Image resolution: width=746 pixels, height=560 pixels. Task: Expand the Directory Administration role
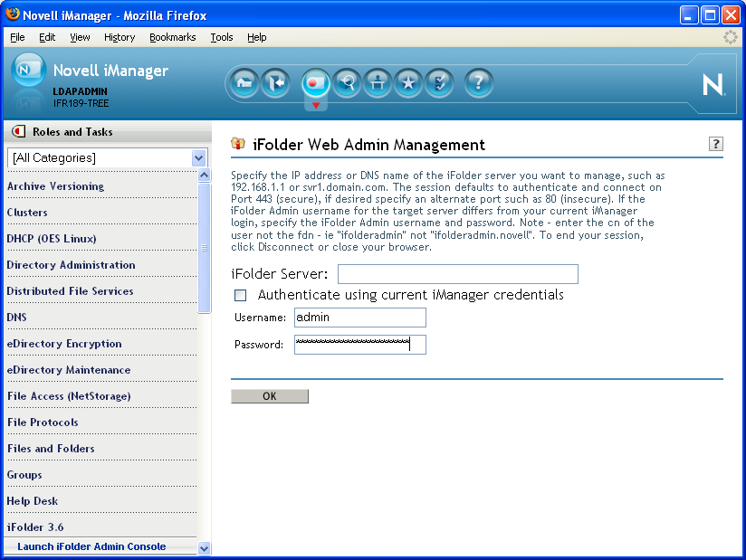71,265
